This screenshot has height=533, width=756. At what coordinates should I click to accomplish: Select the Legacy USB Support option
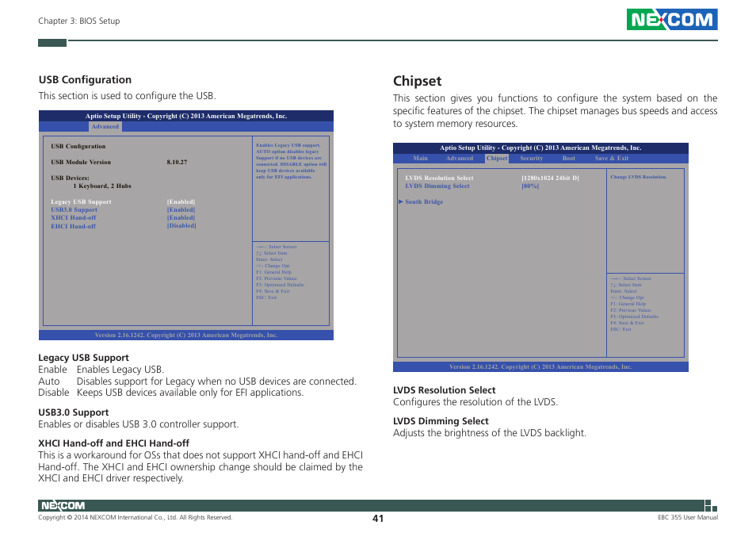(81, 201)
